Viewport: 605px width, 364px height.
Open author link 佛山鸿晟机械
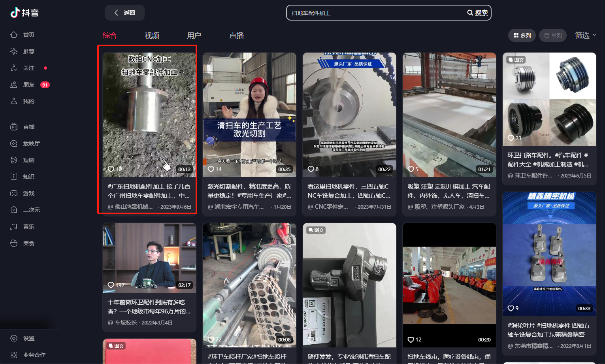tap(133, 207)
